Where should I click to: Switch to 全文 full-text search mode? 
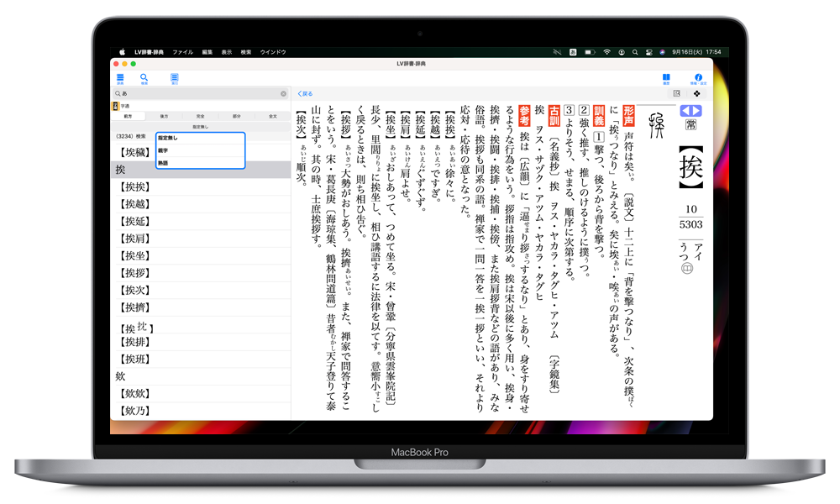272,116
